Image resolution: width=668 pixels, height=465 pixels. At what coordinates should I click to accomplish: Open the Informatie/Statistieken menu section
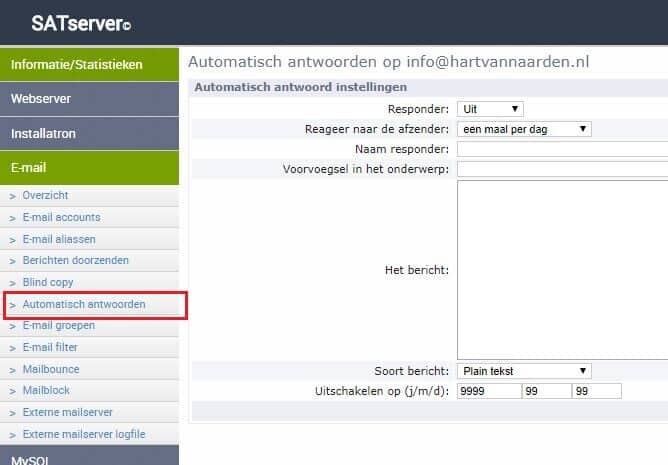click(89, 64)
